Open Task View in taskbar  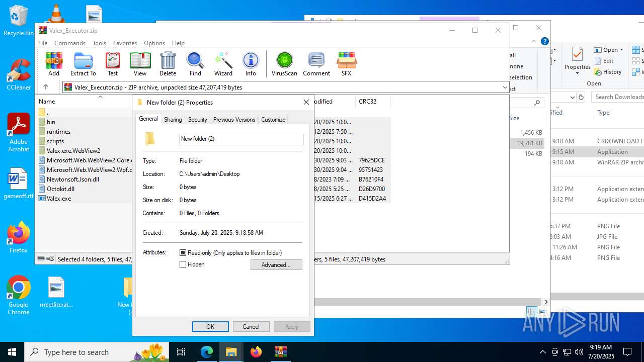(x=181, y=352)
